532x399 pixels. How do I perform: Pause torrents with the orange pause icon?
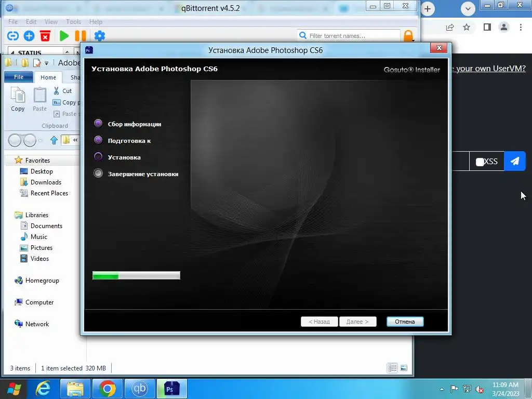click(81, 36)
